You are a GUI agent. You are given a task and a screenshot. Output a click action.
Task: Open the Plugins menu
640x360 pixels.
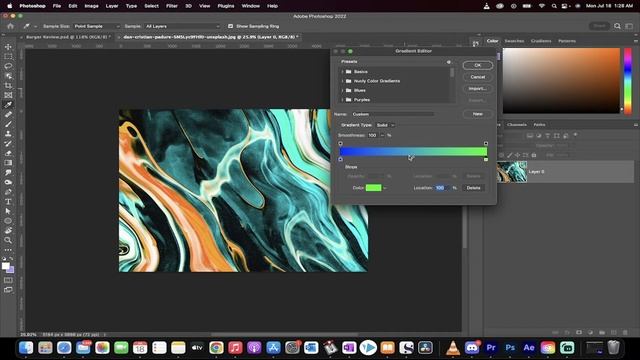click(226, 6)
